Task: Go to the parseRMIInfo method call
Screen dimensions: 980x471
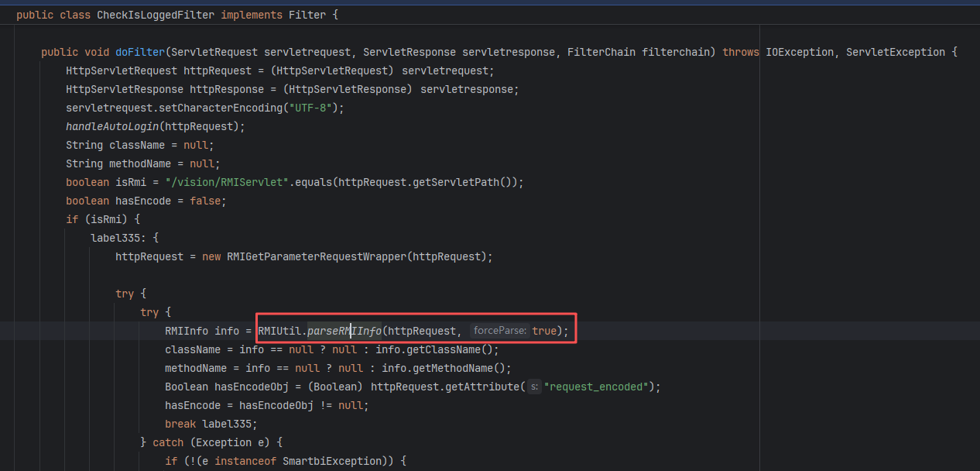Action: 344,331
